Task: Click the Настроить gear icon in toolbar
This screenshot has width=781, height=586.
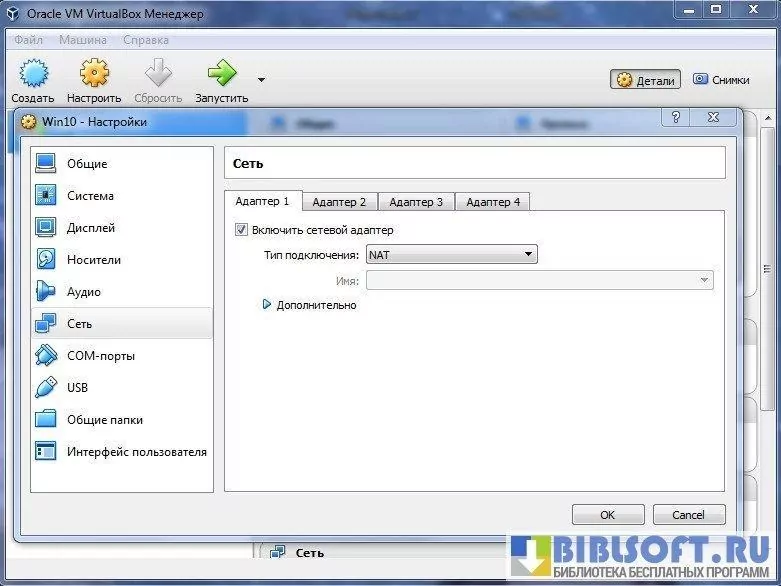Action: 94,74
